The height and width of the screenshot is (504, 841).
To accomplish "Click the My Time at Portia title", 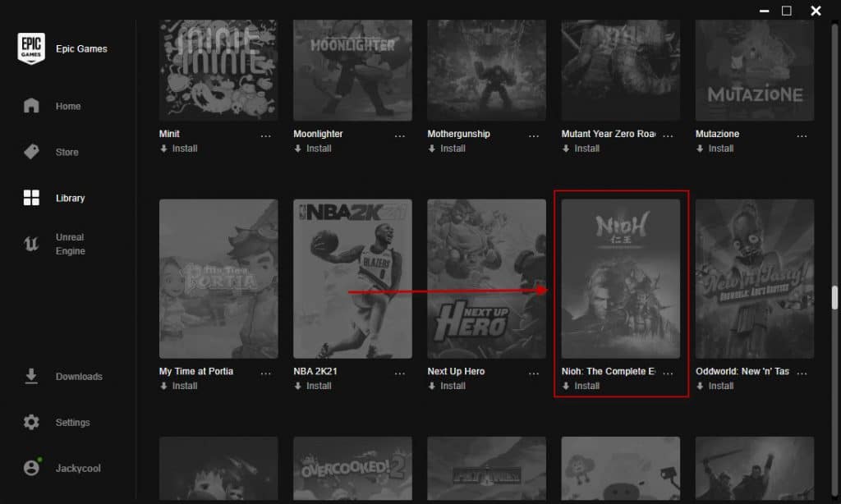I will point(196,372).
